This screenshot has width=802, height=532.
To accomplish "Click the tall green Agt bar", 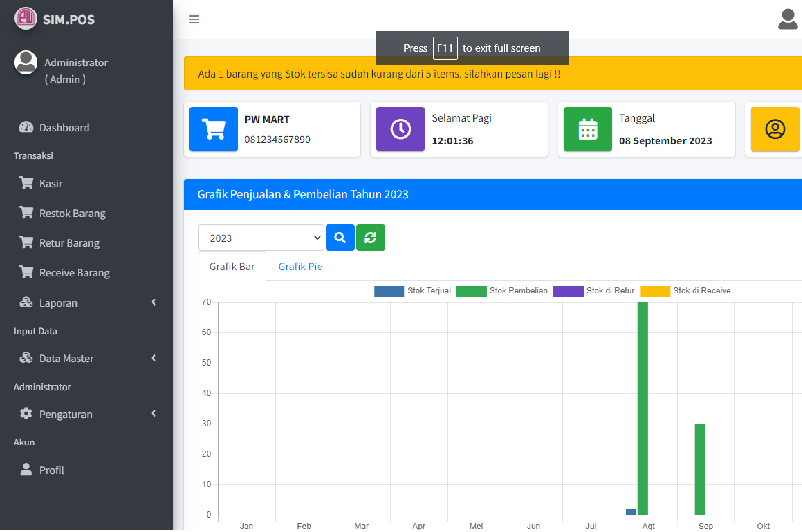I will pos(642,407).
